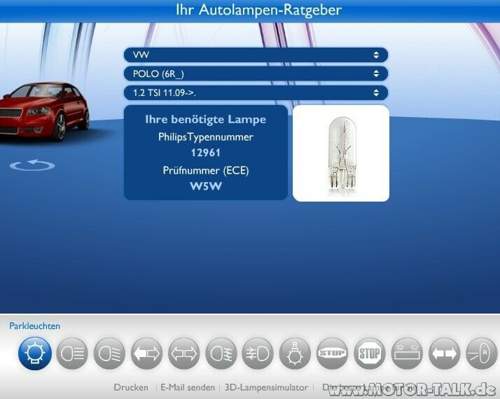Select the rear fog light icon

click(x=258, y=353)
